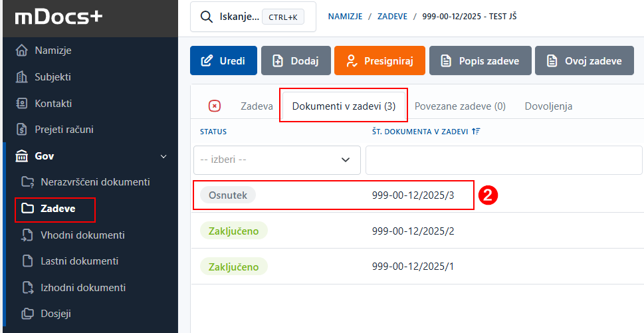Click Namizje breadcrumb link
This screenshot has width=644, height=333.
[345, 17]
